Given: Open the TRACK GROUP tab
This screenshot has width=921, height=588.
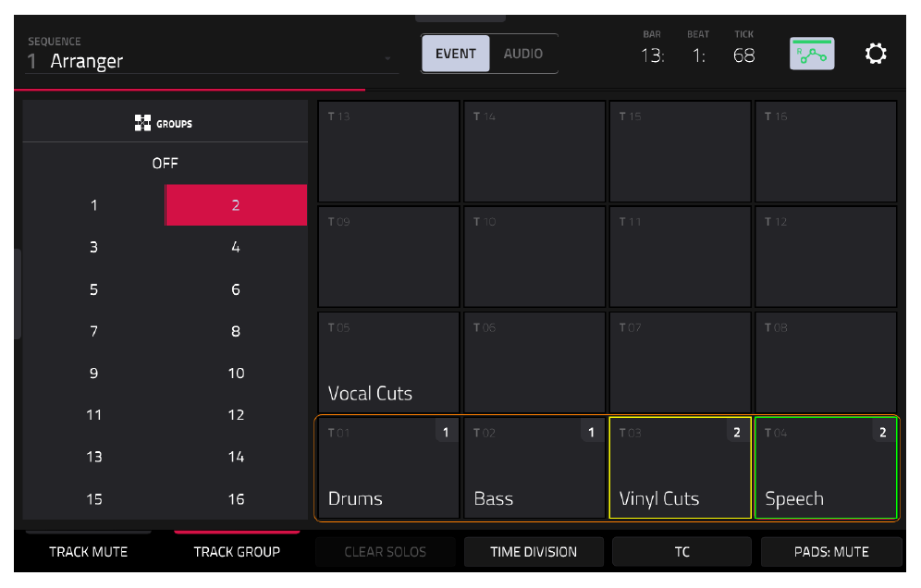Looking at the screenshot, I should [237, 552].
